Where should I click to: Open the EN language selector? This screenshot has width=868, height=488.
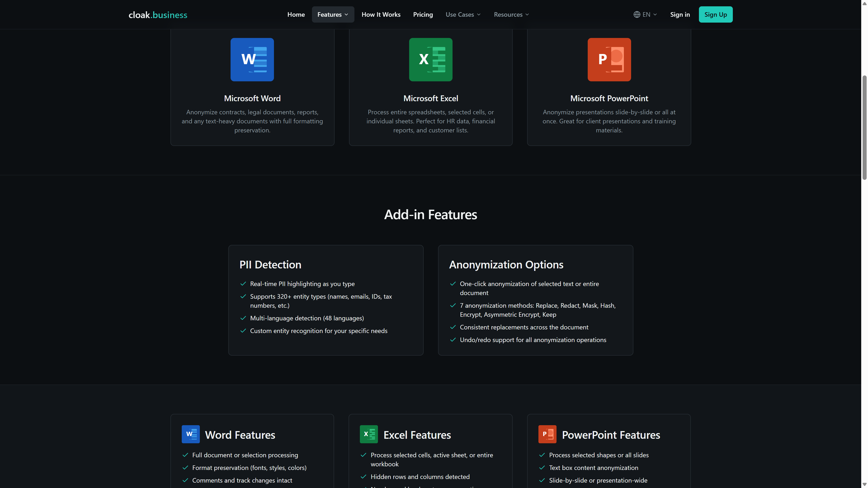(645, 14)
